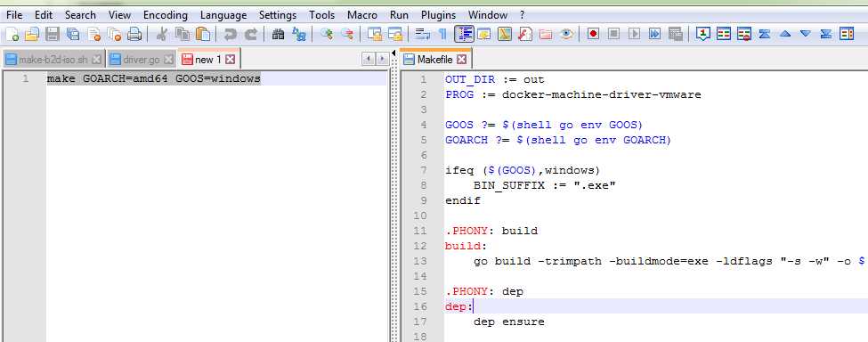Start macro recording with the red dot icon
Screen dimensions: 868x342
click(594, 35)
